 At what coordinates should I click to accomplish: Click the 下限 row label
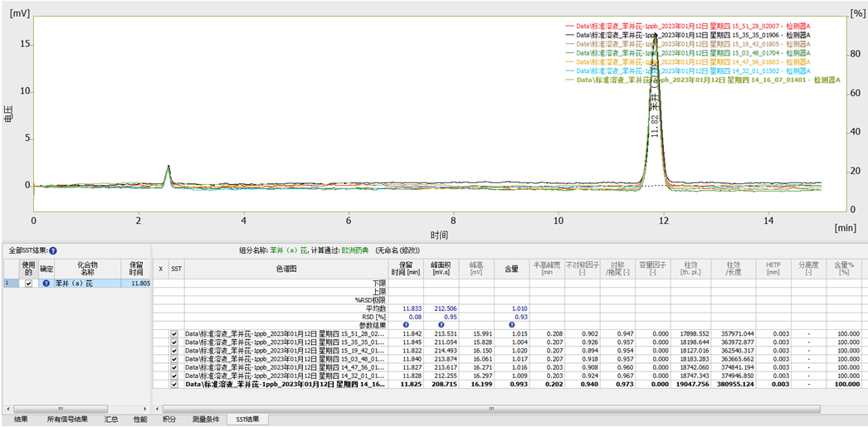click(x=380, y=284)
